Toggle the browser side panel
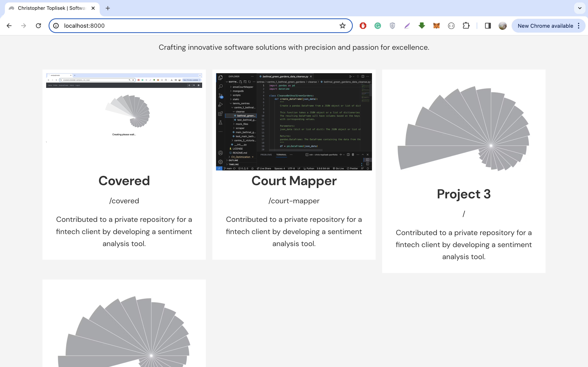The image size is (588, 367). pyautogui.click(x=487, y=25)
